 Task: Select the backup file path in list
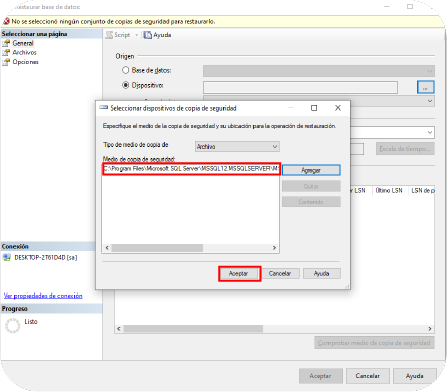pos(191,169)
